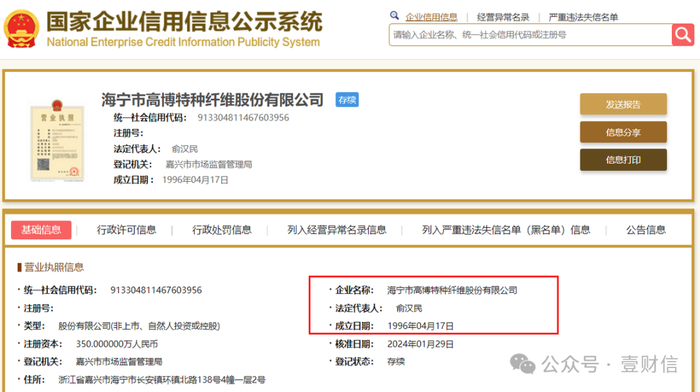Screen dimensions: 700x392
Task: Click the 存续 status badge beside company name
Action: point(347,100)
